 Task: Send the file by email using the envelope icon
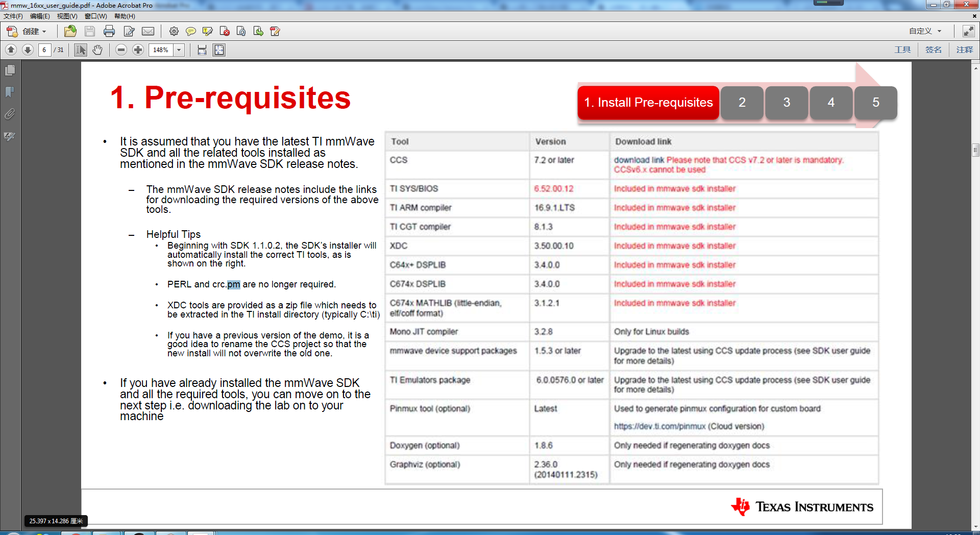pos(148,31)
